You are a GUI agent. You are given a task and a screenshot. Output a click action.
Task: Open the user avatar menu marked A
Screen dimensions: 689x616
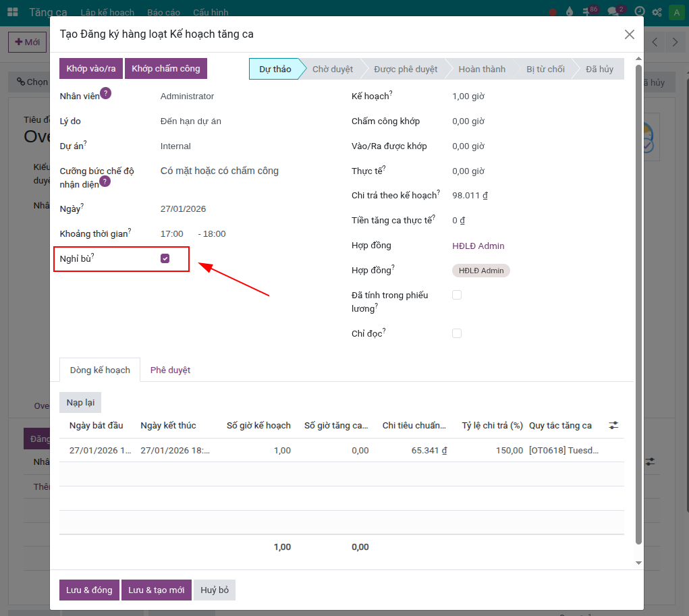(676, 11)
